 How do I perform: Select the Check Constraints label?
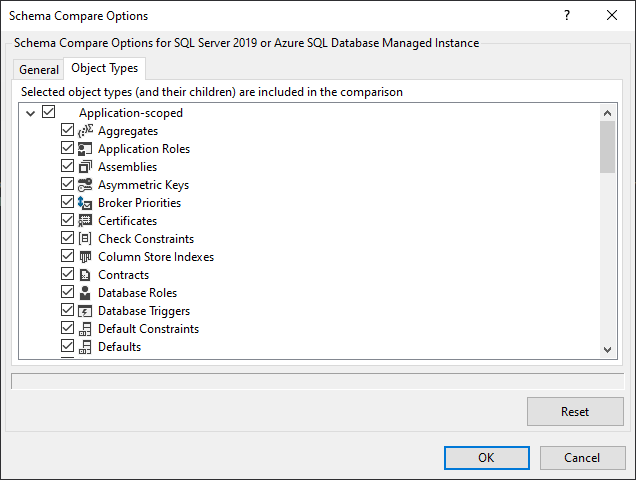[146, 239]
